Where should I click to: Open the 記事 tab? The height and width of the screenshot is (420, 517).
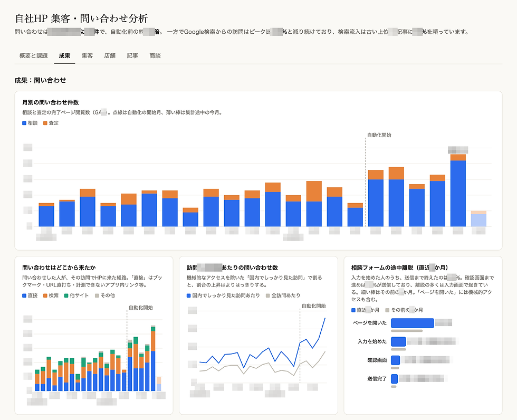click(x=132, y=56)
